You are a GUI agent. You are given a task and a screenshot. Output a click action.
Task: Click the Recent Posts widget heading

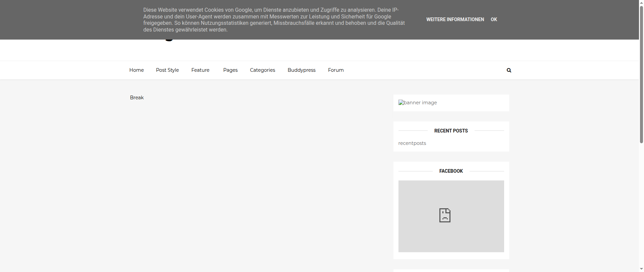pyautogui.click(x=451, y=131)
